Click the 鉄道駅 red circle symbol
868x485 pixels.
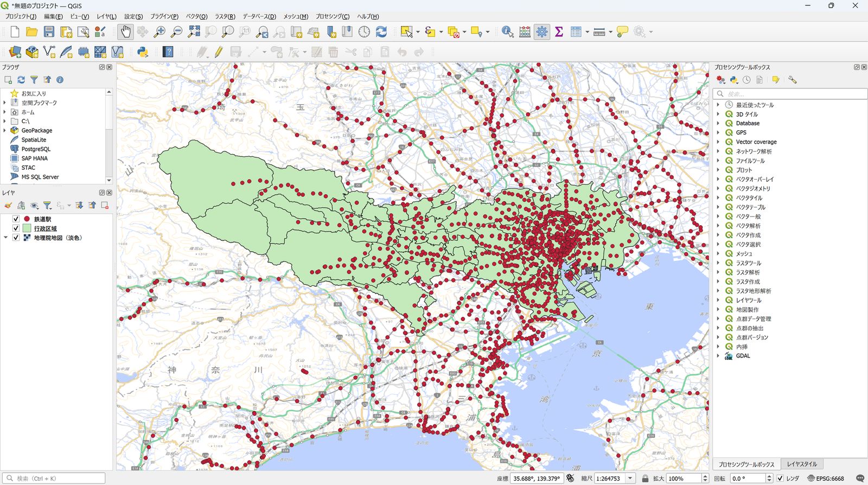pos(27,219)
